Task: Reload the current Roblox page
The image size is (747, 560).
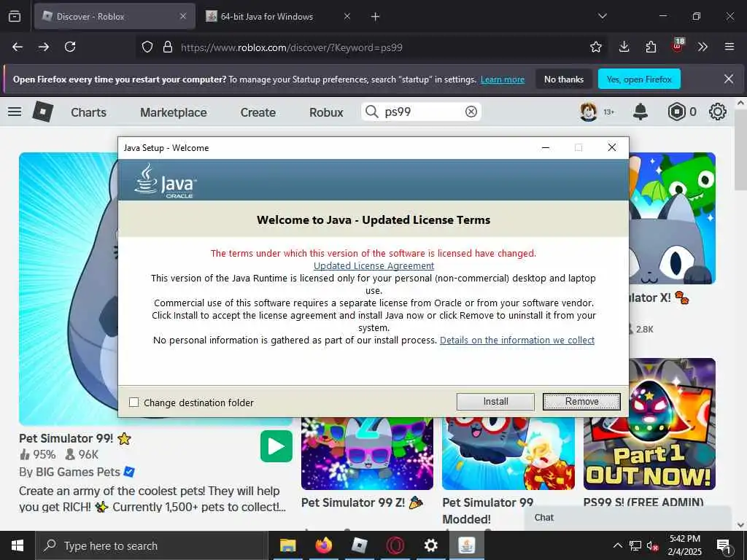Action: pyautogui.click(x=70, y=47)
